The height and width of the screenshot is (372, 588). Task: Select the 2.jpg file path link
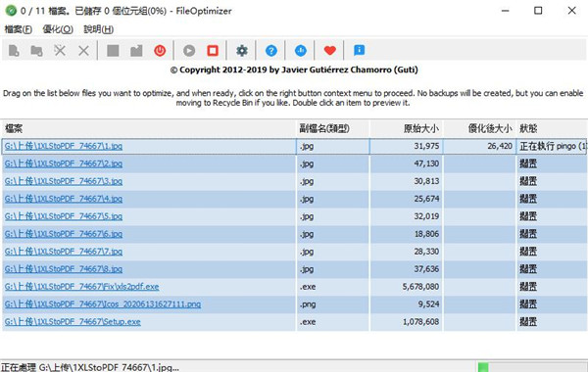(x=64, y=163)
